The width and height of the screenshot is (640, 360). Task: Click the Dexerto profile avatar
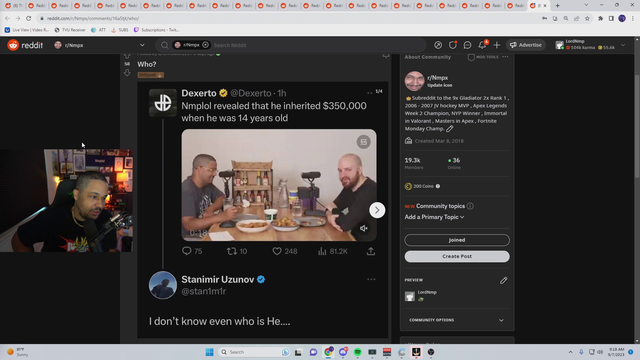click(x=162, y=102)
